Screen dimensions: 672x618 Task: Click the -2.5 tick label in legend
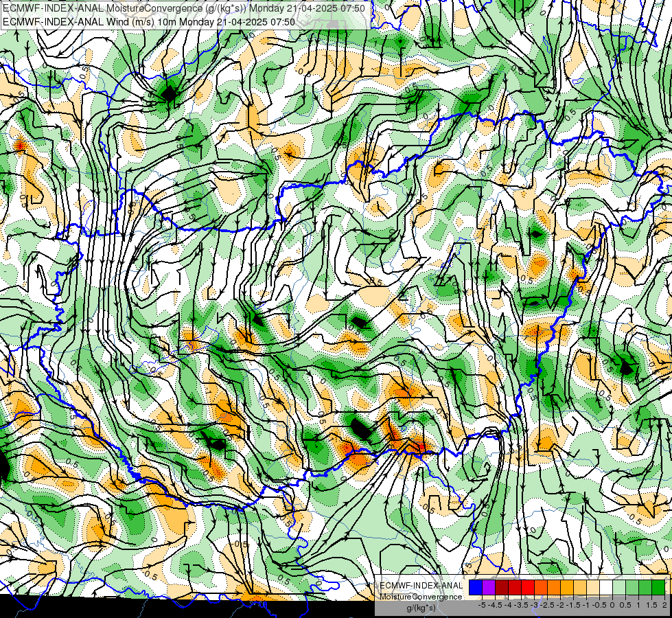click(547, 605)
